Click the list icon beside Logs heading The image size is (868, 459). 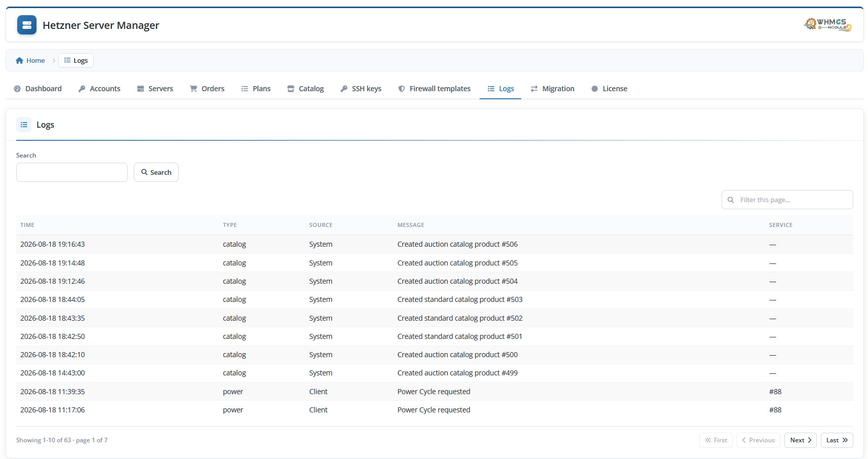click(24, 125)
